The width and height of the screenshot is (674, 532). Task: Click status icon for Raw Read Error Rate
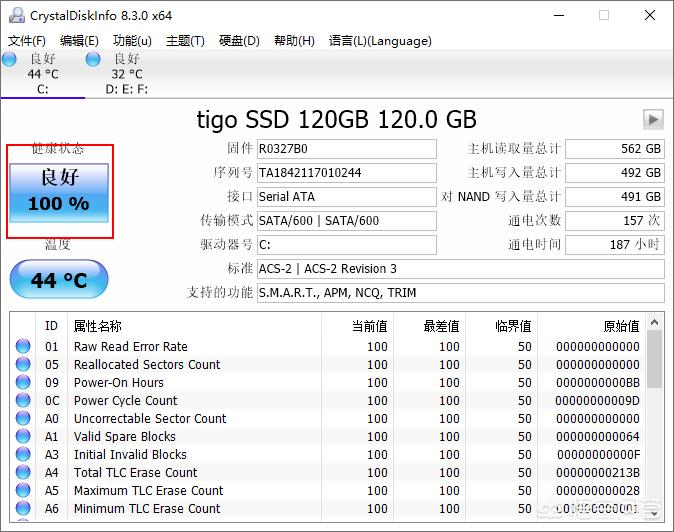tap(23, 347)
